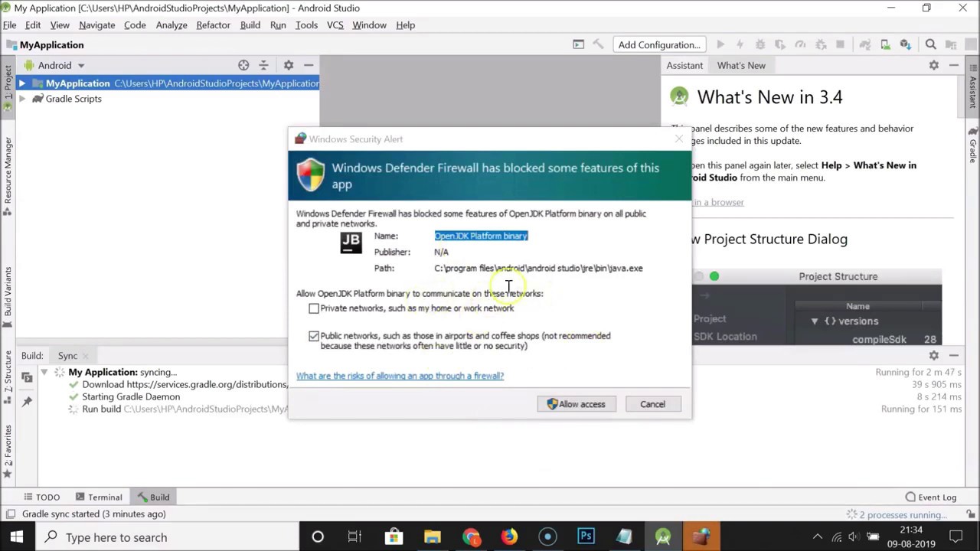The width and height of the screenshot is (980, 551).
Task: Click the Project Structure toolbar icon
Action: [x=952, y=44]
